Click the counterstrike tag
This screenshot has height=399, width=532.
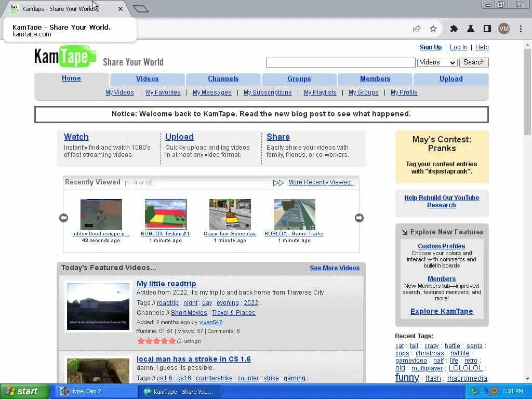pos(214,378)
